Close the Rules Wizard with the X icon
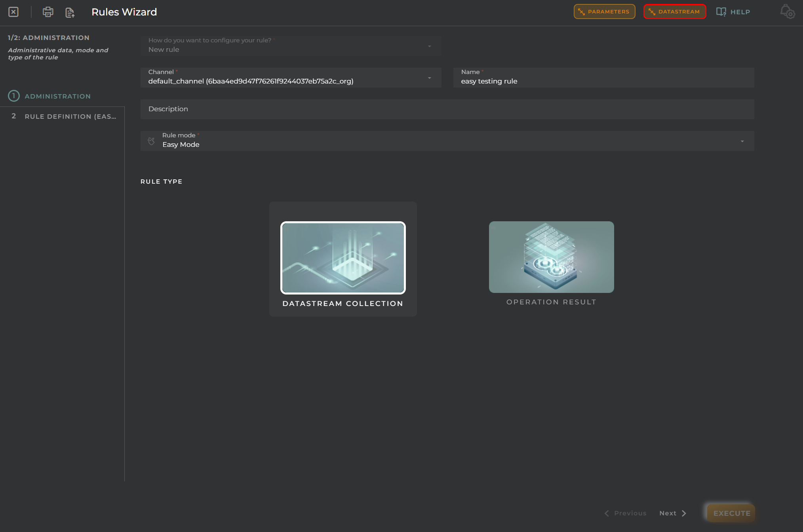This screenshot has height=532, width=803. tap(13, 12)
